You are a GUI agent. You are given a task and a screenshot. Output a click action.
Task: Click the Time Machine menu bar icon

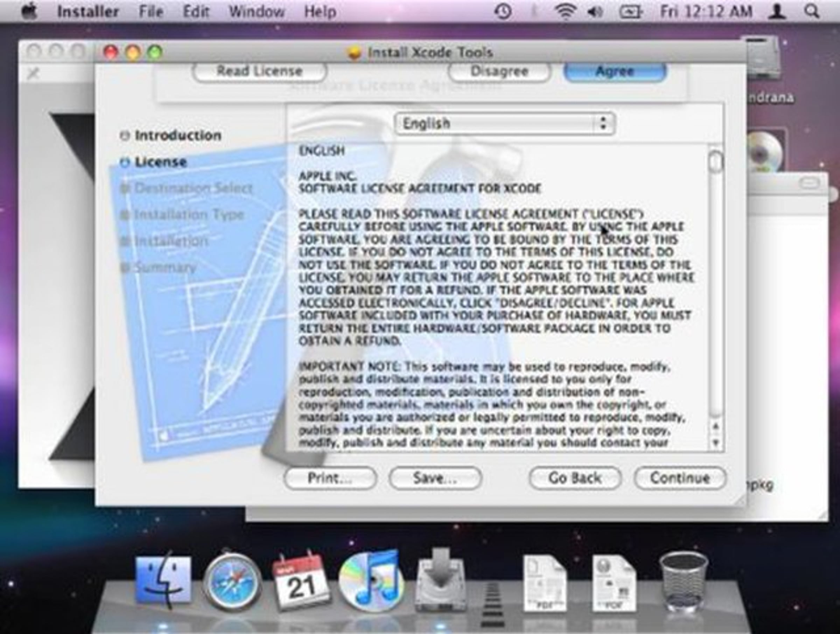point(503,12)
